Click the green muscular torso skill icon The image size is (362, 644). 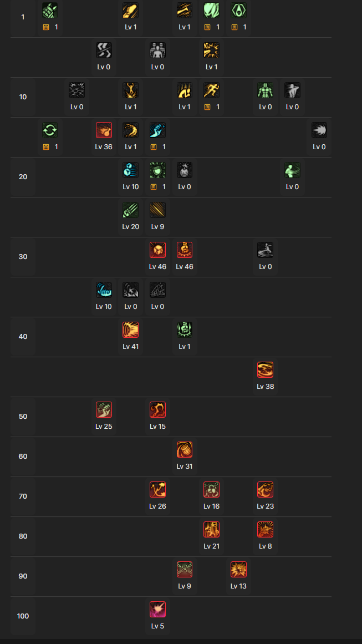pyautogui.click(x=266, y=90)
